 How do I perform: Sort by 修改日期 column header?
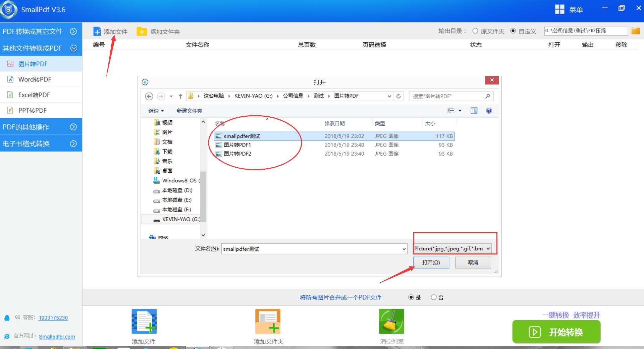coord(335,123)
